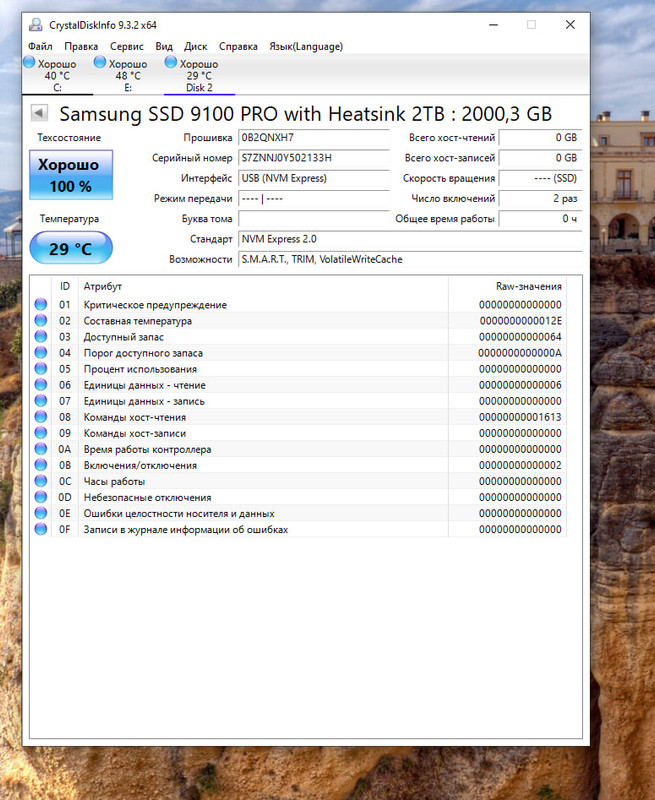Click the Скорость вращения value ---- (SSD)
Viewport: 655px width, 800px height.
pos(541,178)
